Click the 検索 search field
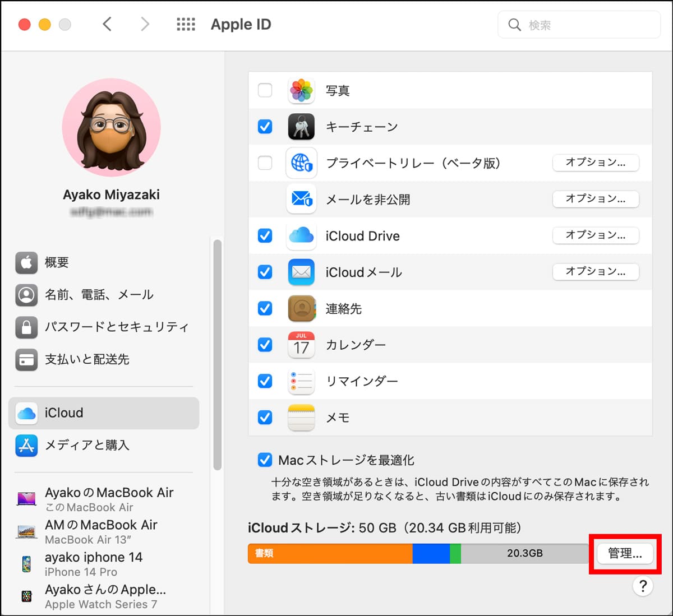This screenshot has width=673, height=616. click(x=579, y=25)
